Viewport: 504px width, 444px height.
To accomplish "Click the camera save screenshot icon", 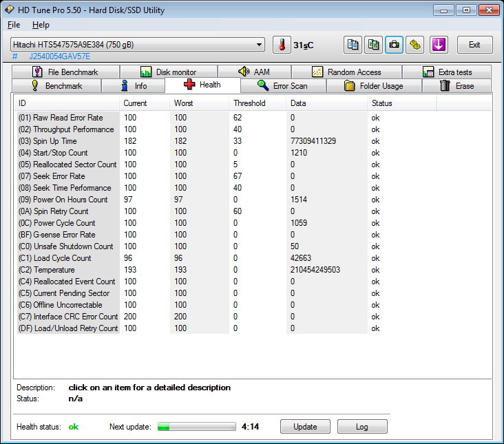I will coord(394,45).
